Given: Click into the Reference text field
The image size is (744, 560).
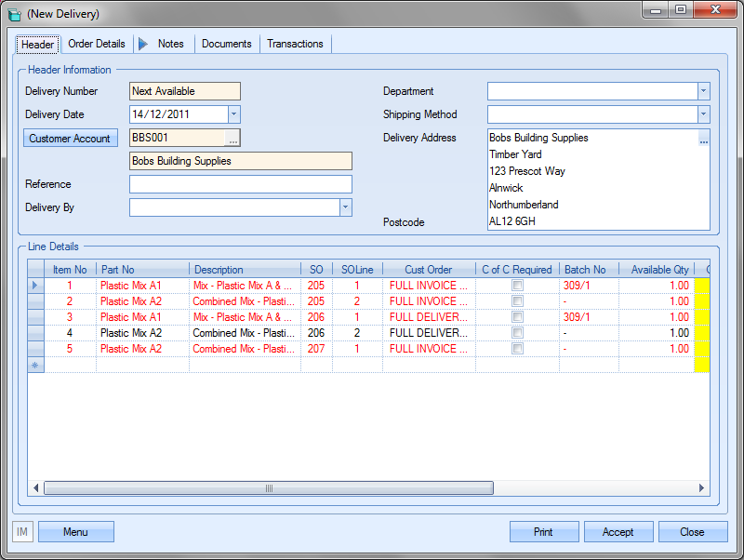Looking at the screenshot, I should point(240,184).
